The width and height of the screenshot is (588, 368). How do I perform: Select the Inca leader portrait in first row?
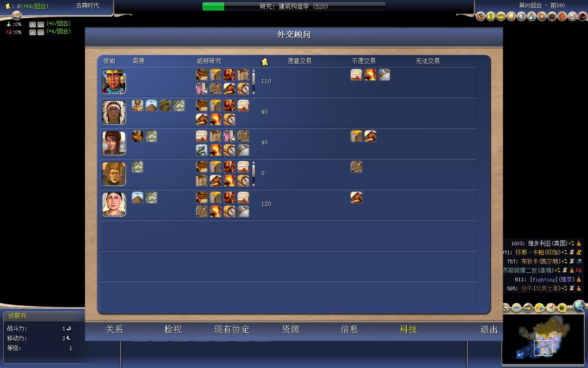click(x=114, y=82)
